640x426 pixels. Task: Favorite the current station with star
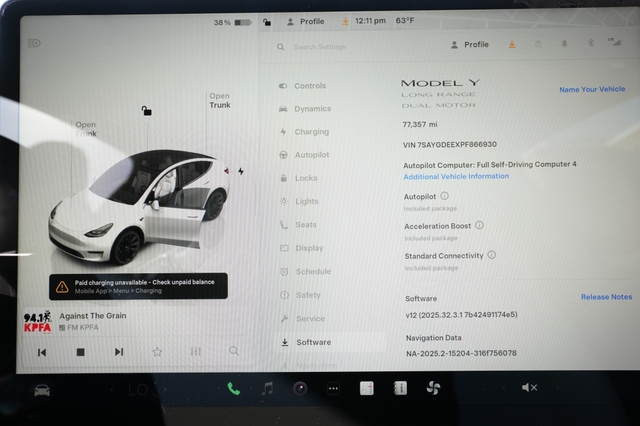tap(157, 351)
